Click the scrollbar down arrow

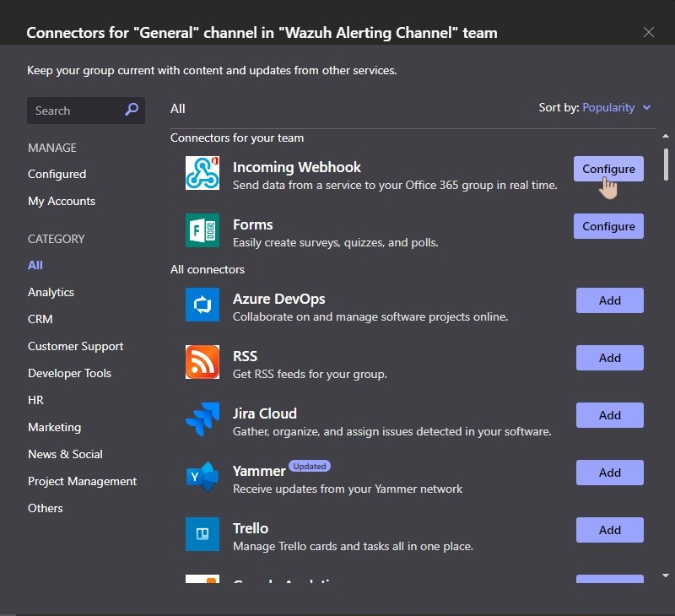666,575
